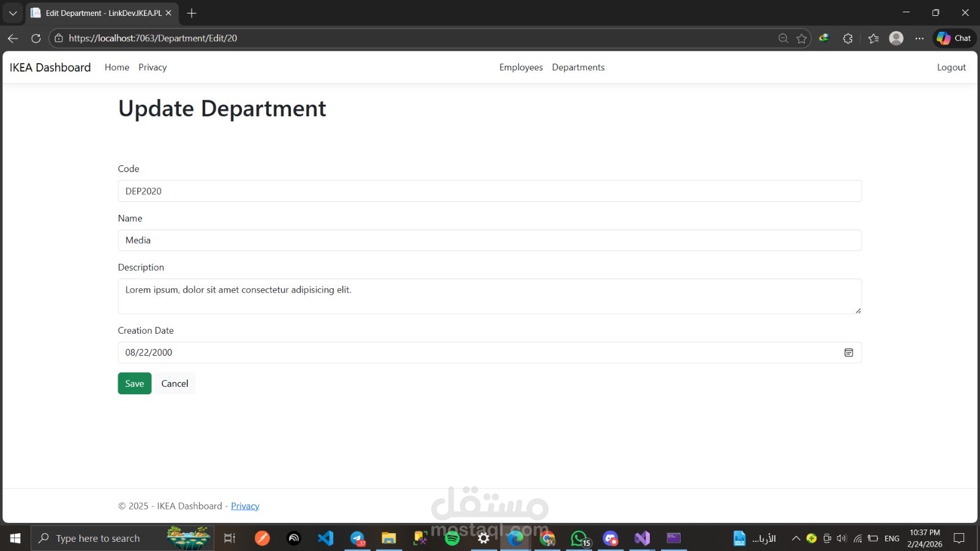Open File Explorer from taskbar
Screen dimensions: 980x551
(x=389, y=538)
